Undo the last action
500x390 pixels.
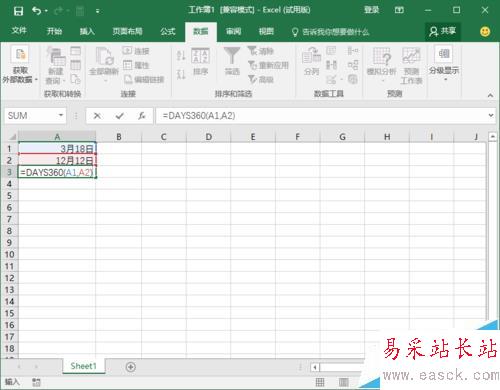click(37, 11)
